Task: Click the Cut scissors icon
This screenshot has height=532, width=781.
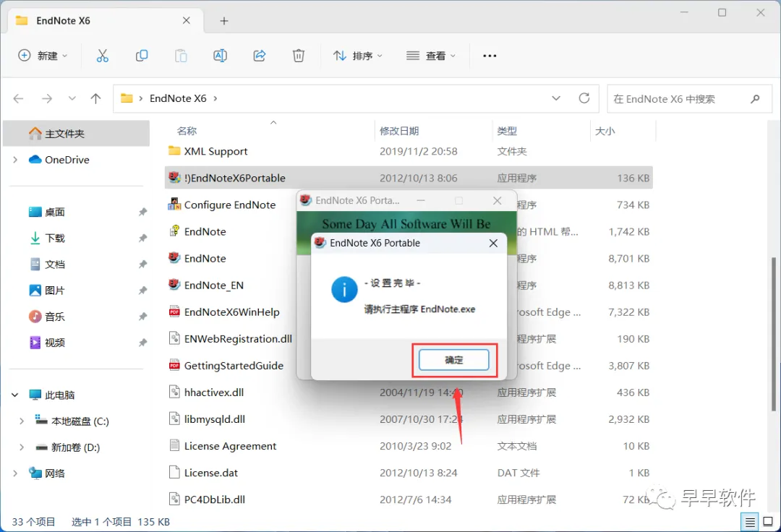Action: tap(102, 56)
